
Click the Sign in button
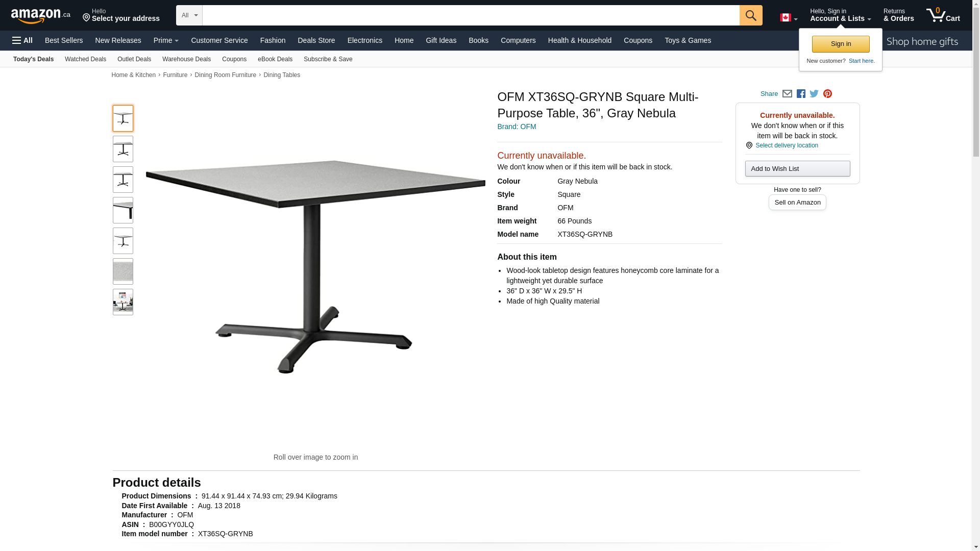841,44
